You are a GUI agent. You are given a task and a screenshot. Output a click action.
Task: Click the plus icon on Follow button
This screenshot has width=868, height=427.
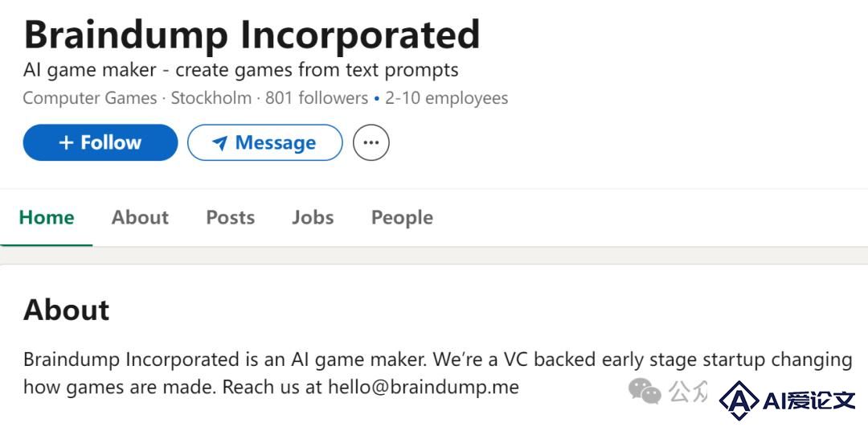66,142
